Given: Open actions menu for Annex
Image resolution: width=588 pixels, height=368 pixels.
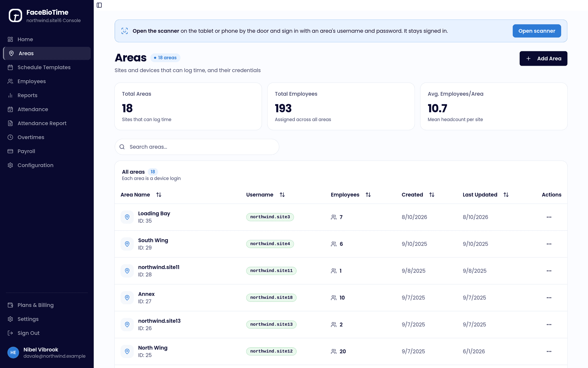Looking at the screenshot, I should (x=549, y=298).
